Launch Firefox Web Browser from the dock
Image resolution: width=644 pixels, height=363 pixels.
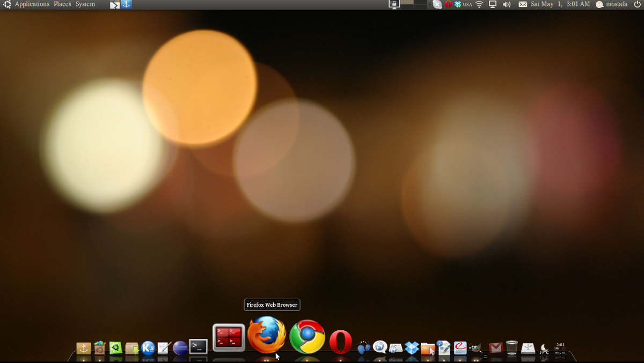tap(267, 335)
